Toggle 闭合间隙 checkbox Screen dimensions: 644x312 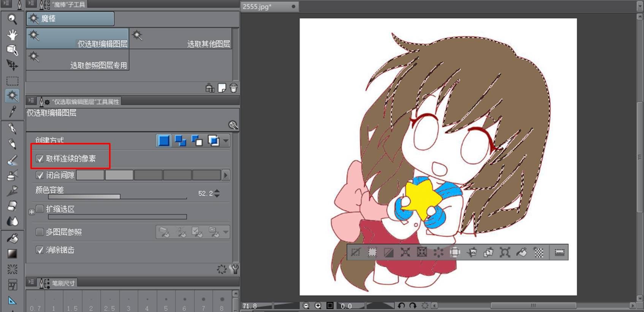[x=40, y=175]
